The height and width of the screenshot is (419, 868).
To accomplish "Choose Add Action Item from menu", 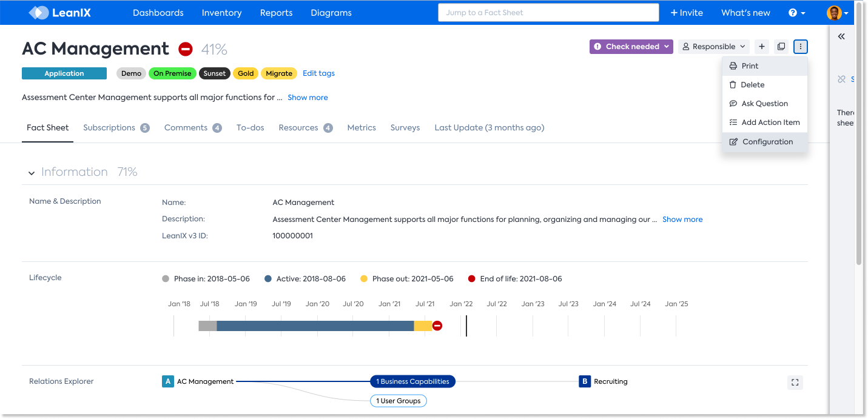I will tap(765, 122).
